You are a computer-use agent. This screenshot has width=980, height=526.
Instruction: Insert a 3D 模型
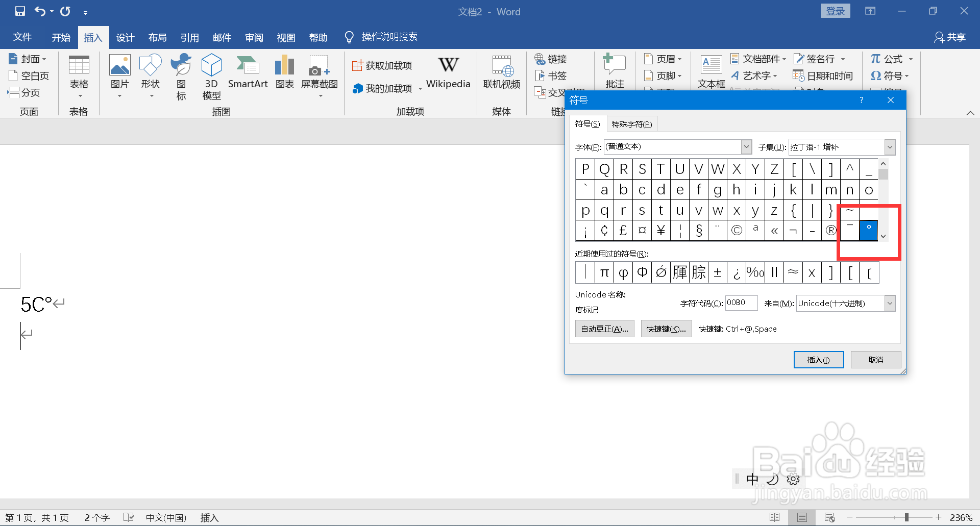point(211,77)
